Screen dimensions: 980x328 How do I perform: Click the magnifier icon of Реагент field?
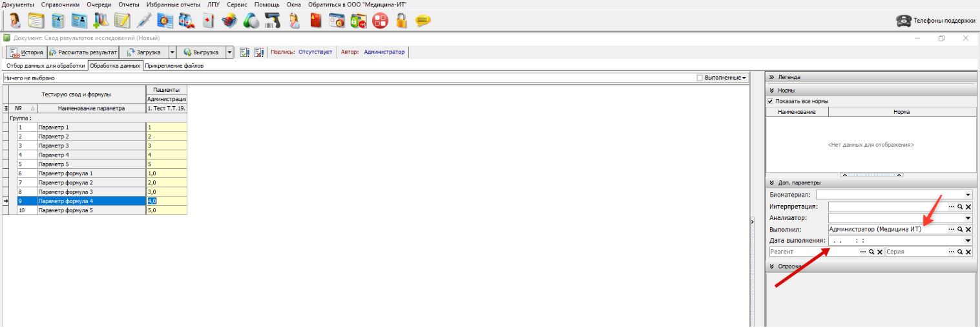click(x=872, y=252)
